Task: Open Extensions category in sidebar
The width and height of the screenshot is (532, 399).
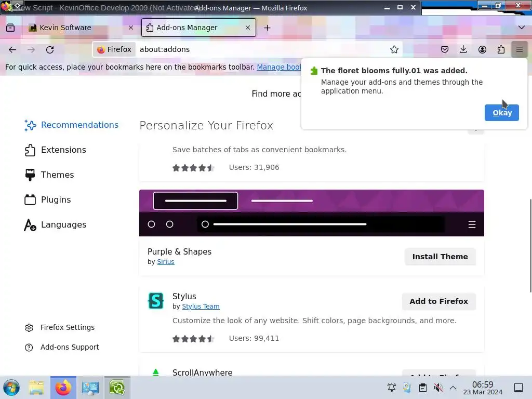Action: [x=56, y=150]
